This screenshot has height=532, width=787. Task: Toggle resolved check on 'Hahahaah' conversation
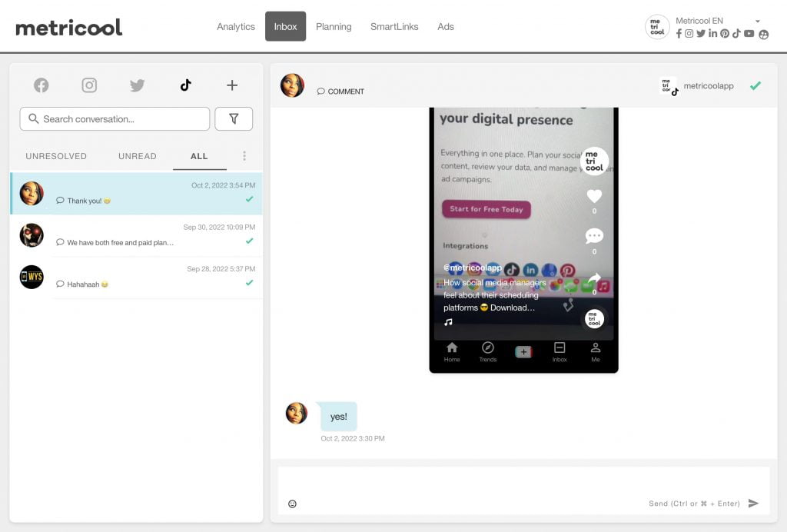pos(250,283)
